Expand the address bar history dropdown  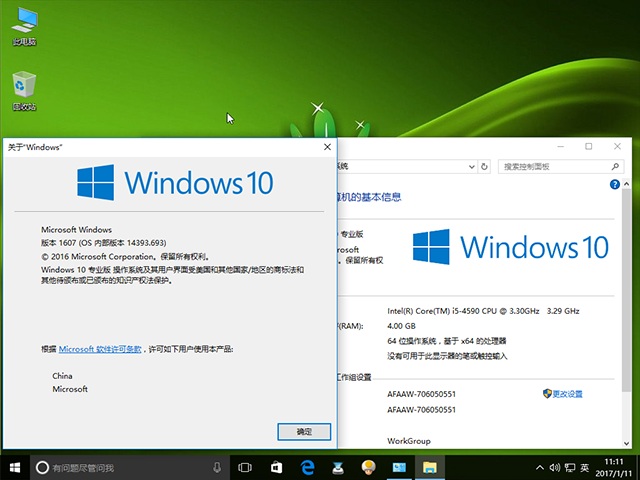tap(472, 167)
